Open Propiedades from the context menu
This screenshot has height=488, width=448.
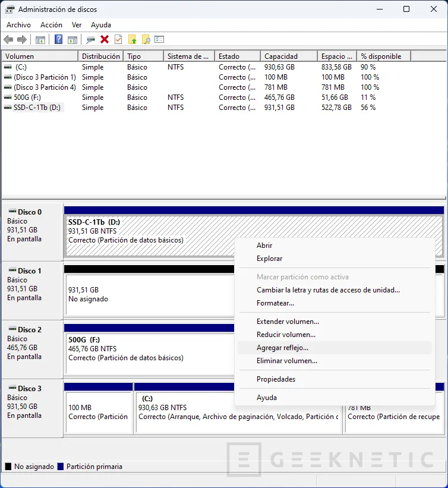335,379
